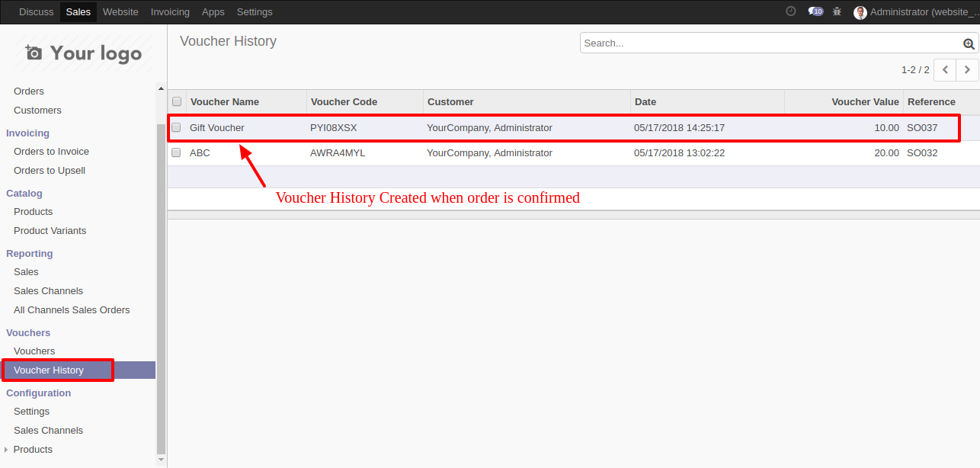Sort by Date column
The height and width of the screenshot is (468, 980).
tap(645, 101)
